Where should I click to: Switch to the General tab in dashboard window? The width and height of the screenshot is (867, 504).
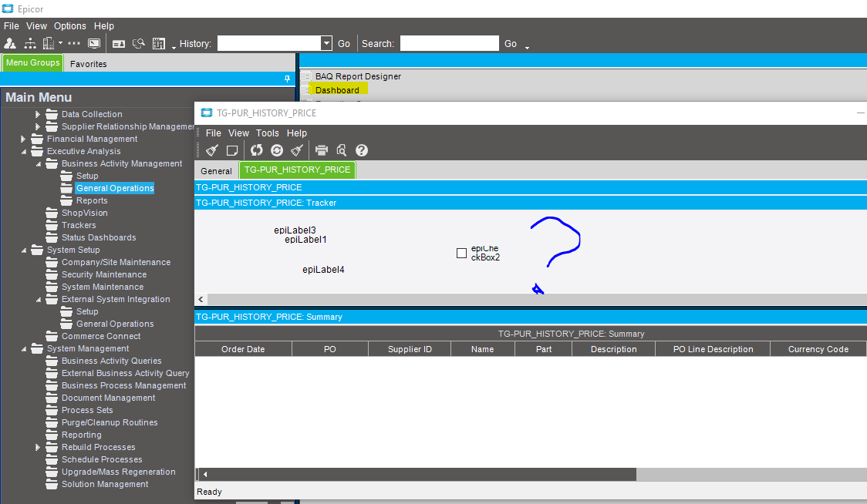pyautogui.click(x=216, y=171)
